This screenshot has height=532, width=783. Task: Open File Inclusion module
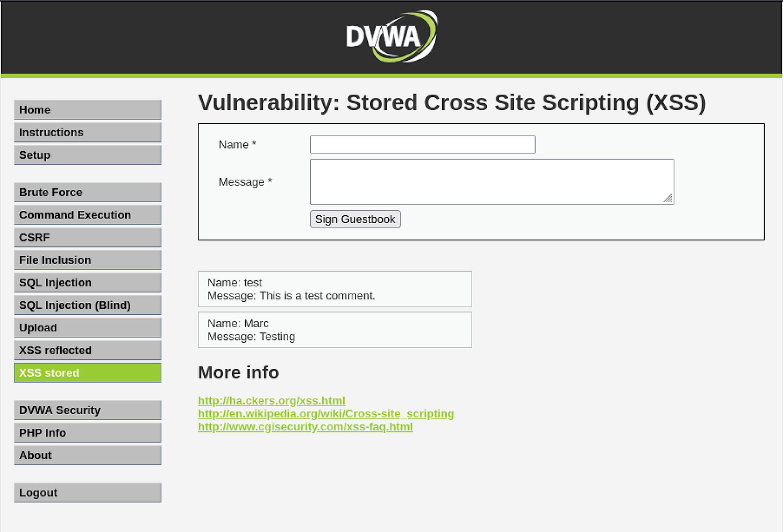pyautogui.click(x=88, y=260)
